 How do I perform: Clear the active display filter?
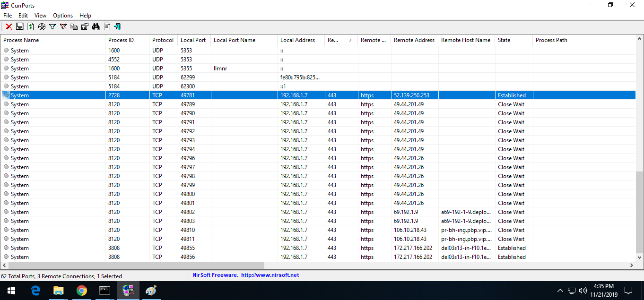coord(63,26)
